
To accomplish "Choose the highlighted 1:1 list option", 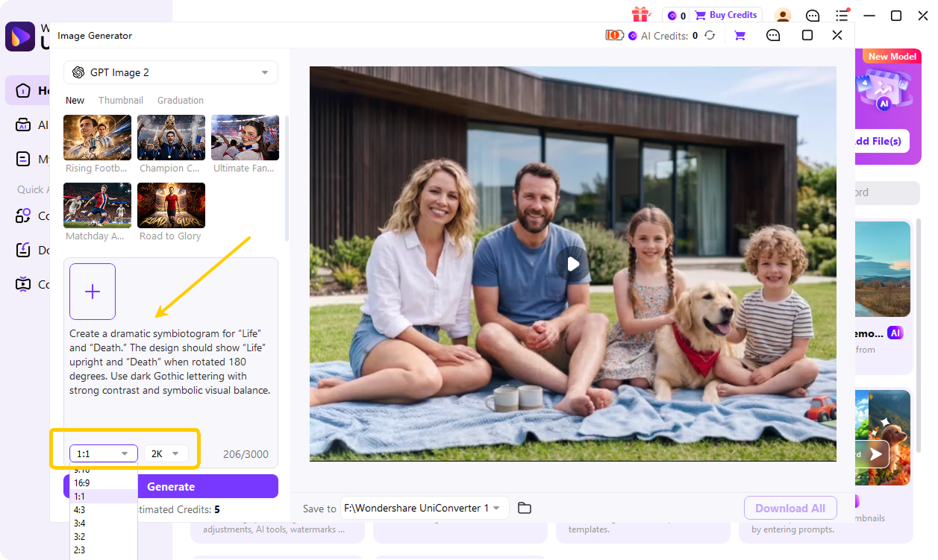I will (x=104, y=497).
